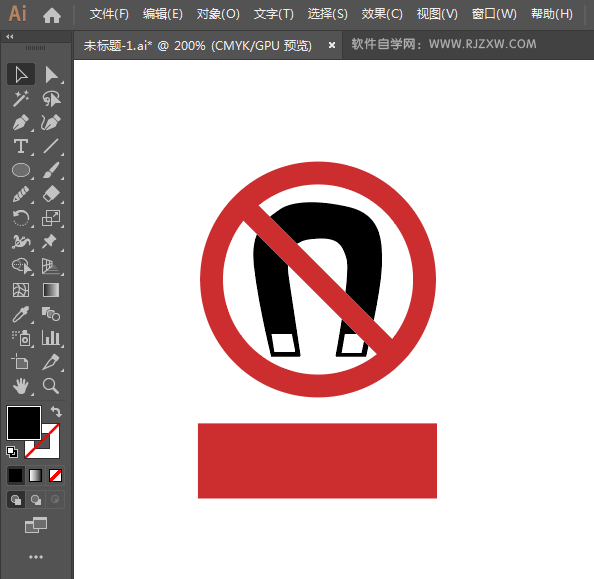Screen dimensions: 594x579
Task: Open the Change Screen Mode dropdown
Action: tap(36, 525)
